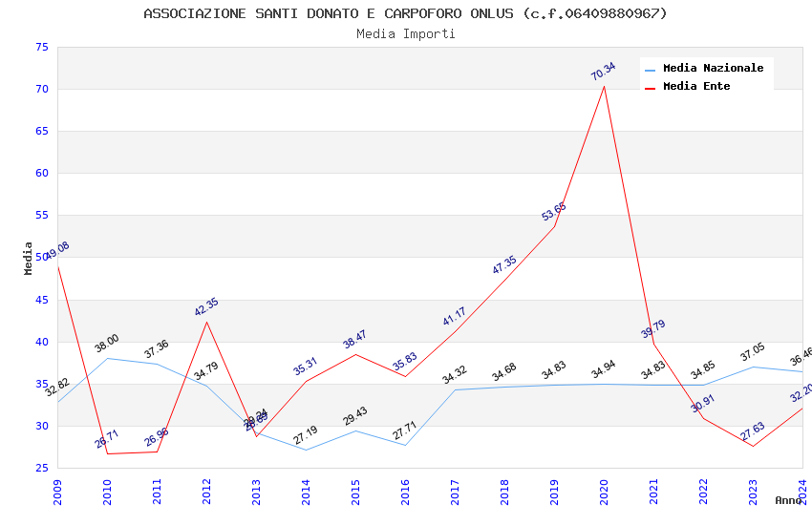812x525 pixels.
Task: Select the 37.05 data label
Action: [753, 351]
